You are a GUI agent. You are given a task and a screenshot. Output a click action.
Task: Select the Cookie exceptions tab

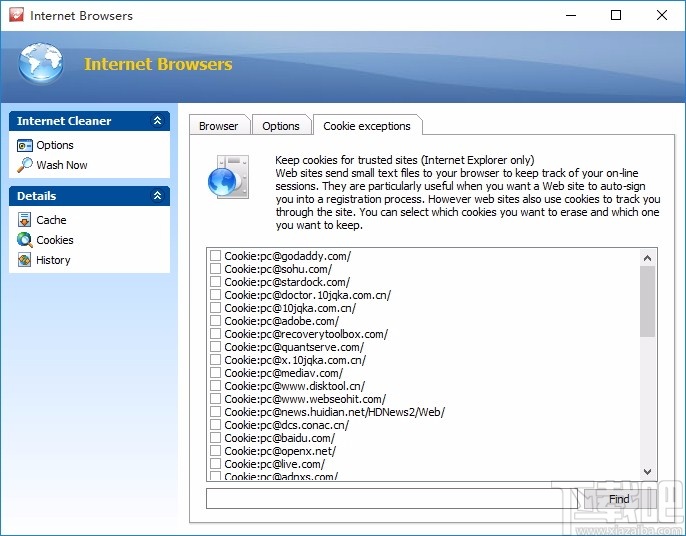(367, 126)
